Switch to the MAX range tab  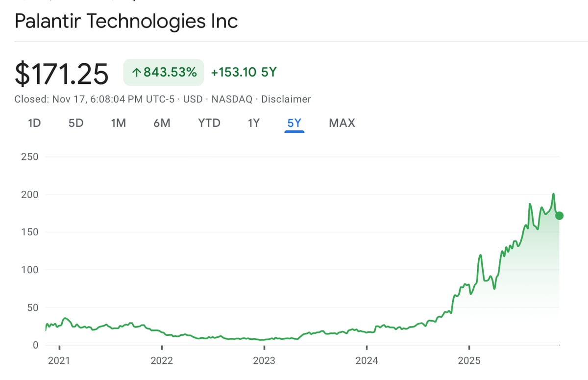click(342, 123)
